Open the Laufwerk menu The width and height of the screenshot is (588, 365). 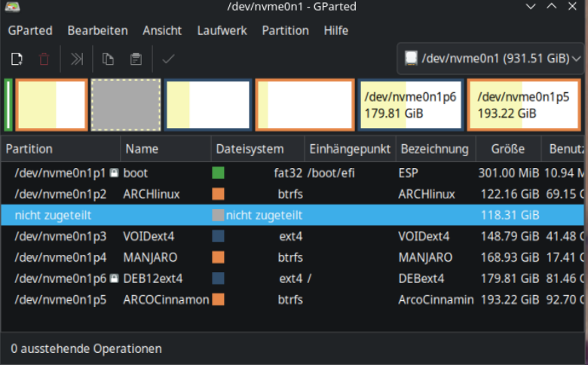pos(222,31)
